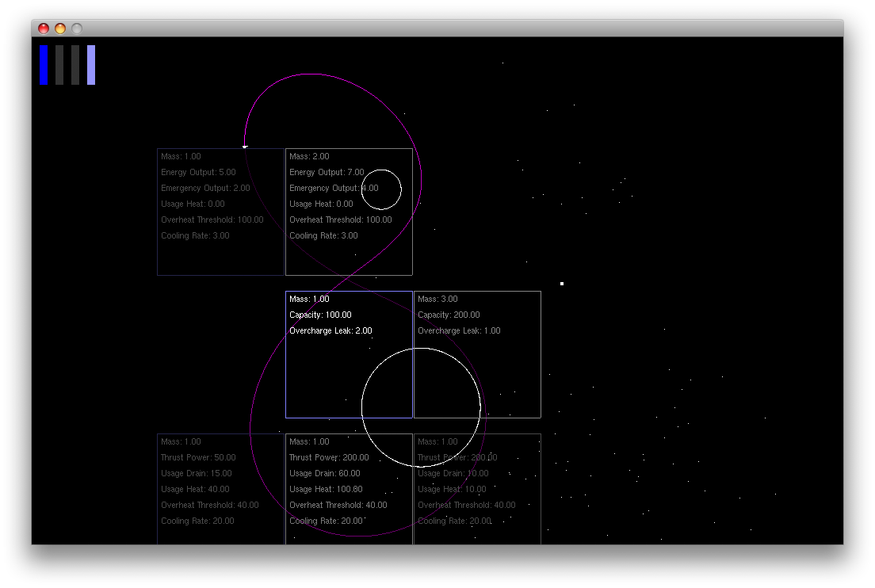Image resolution: width=875 pixels, height=588 pixels.
Task: Select the thruster card with Usage Drain 10.00
Action: coord(478,489)
